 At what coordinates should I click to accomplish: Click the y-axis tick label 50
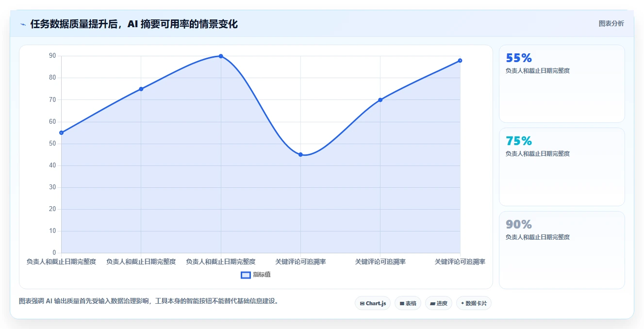coord(52,144)
